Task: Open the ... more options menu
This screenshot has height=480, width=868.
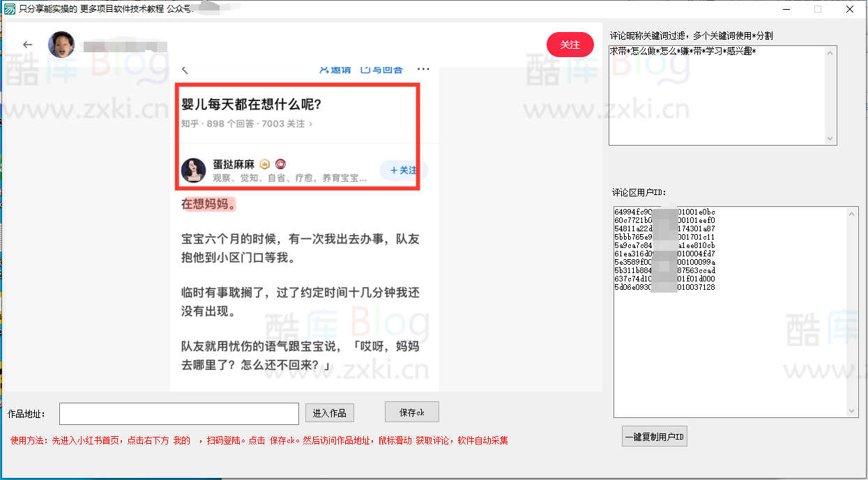Action: (424, 69)
